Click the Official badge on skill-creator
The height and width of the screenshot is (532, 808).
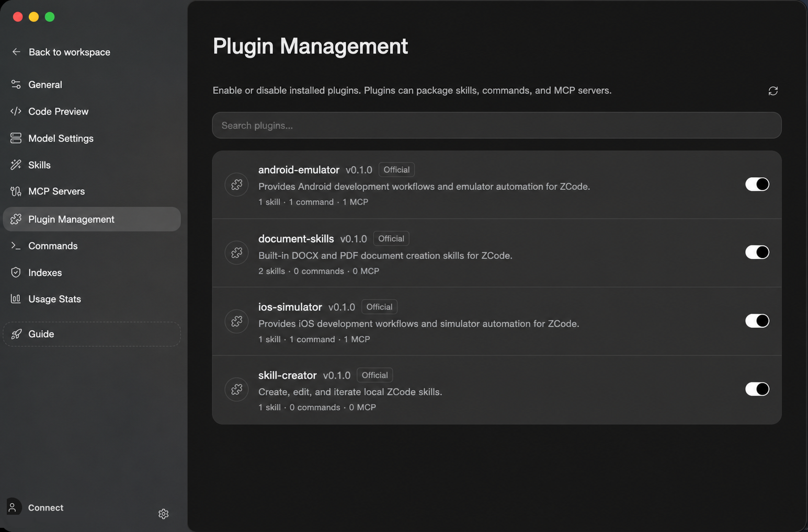pyautogui.click(x=375, y=375)
